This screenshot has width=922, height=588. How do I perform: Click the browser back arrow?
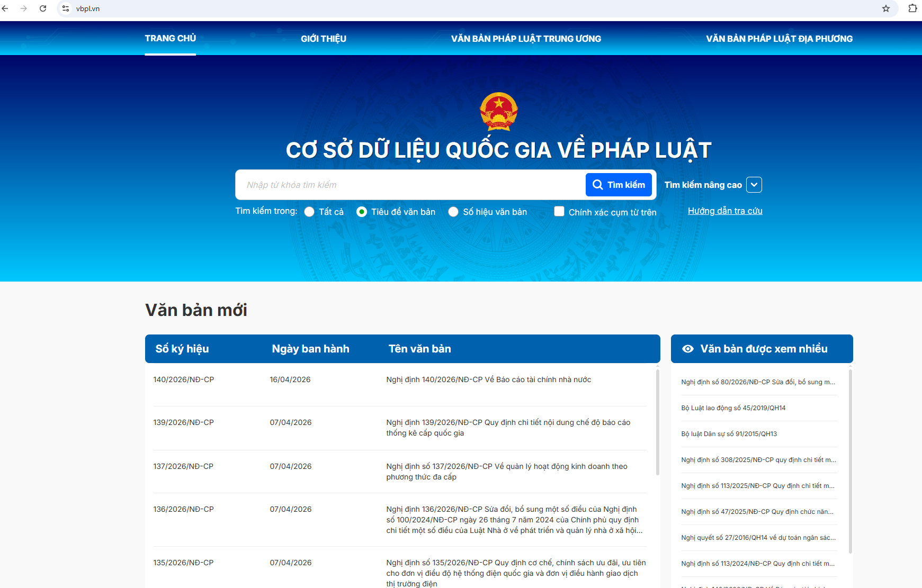pyautogui.click(x=5, y=8)
